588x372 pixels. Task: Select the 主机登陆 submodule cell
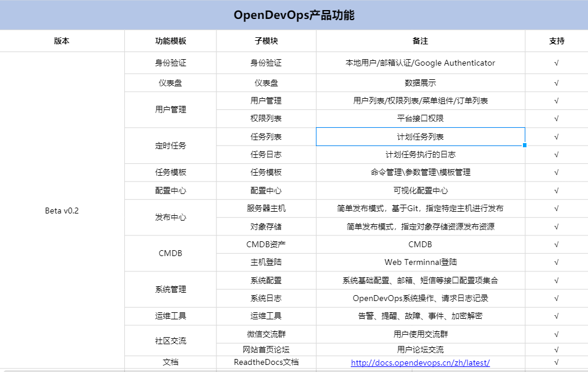(266, 263)
